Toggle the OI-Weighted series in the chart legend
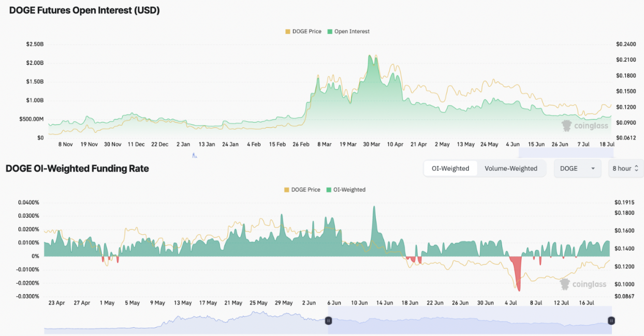The height and width of the screenshot is (336, 644). [x=346, y=190]
